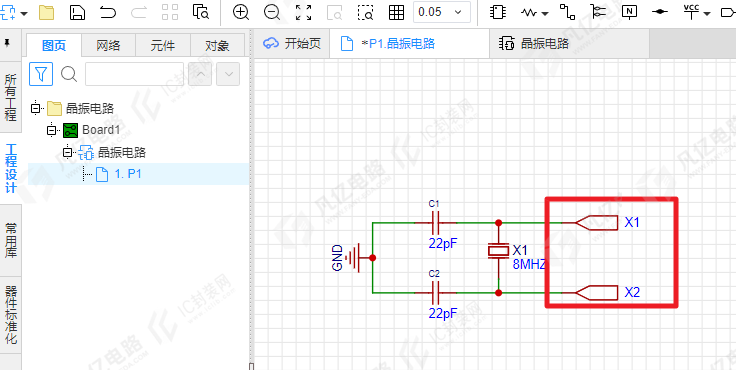Switch to 元件 tab
This screenshot has height=370, width=736.
[163, 46]
